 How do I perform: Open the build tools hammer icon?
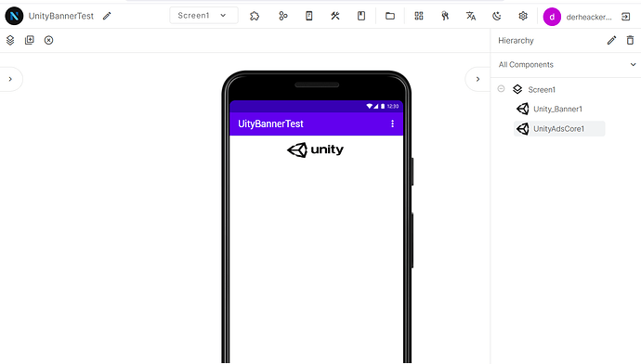(x=335, y=16)
